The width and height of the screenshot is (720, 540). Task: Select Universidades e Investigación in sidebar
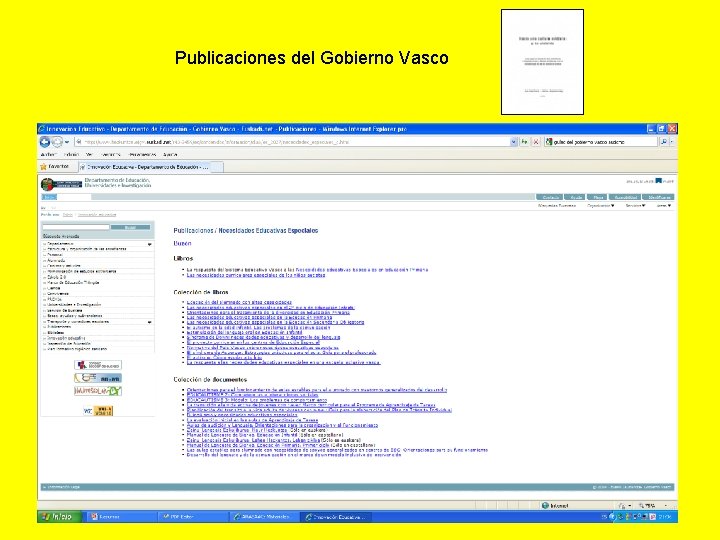tap(74, 304)
